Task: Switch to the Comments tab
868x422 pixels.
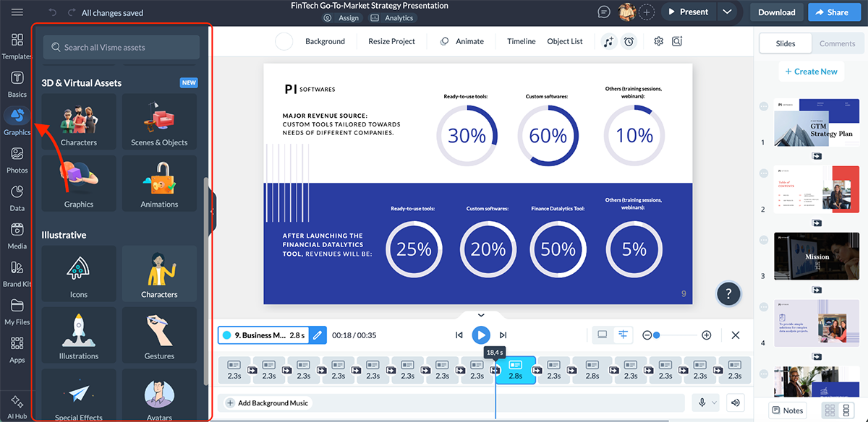Action: point(837,43)
